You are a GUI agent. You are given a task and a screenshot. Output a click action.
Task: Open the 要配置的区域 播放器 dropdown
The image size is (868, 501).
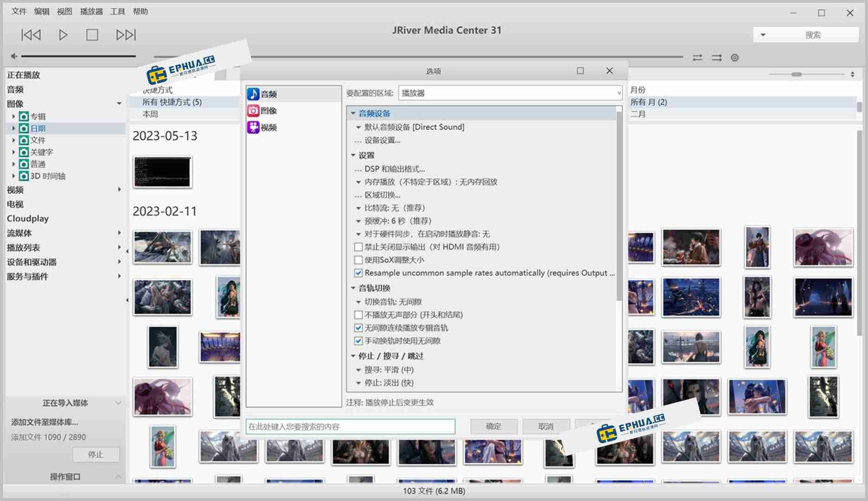click(x=510, y=93)
